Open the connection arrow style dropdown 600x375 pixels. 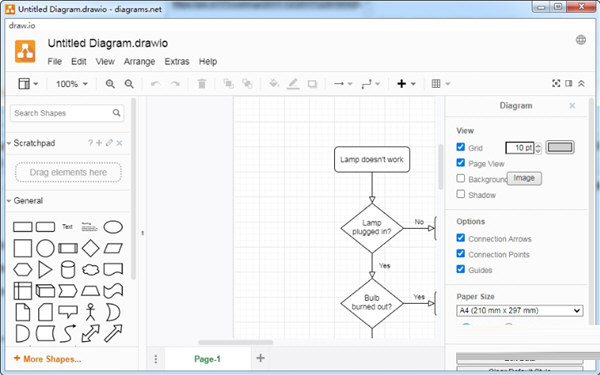pyautogui.click(x=343, y=84)
